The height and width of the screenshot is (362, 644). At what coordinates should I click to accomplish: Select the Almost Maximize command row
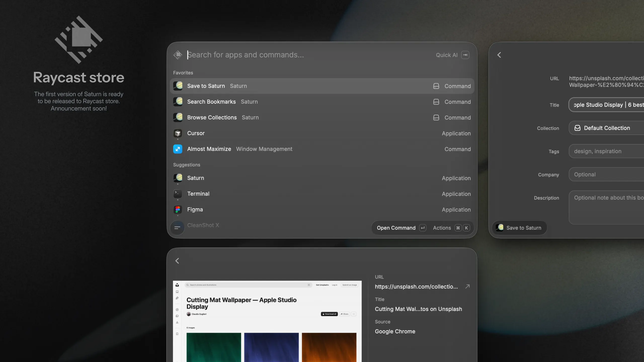(x=322, y=149)
